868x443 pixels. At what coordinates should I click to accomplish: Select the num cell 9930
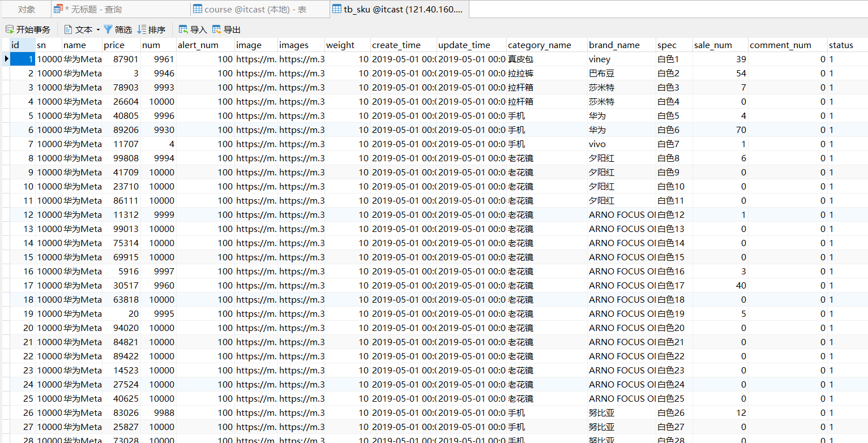[x=159, y=130]
